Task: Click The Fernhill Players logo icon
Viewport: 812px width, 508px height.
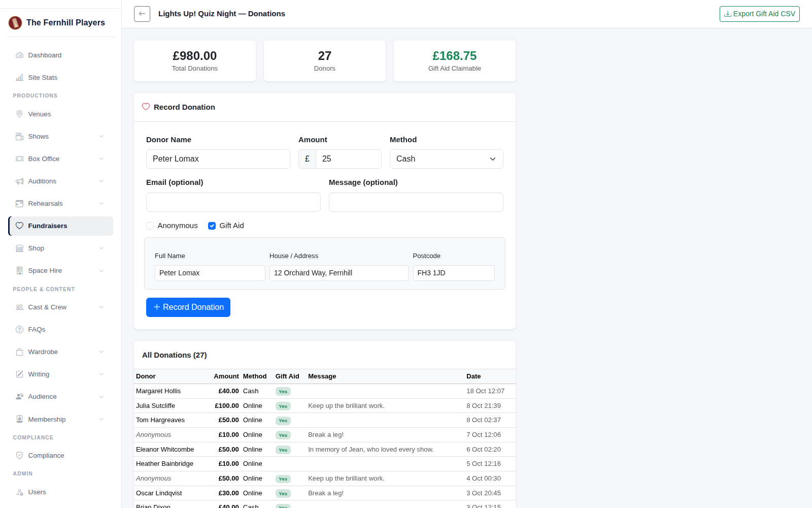Action: tap(15, 22)
